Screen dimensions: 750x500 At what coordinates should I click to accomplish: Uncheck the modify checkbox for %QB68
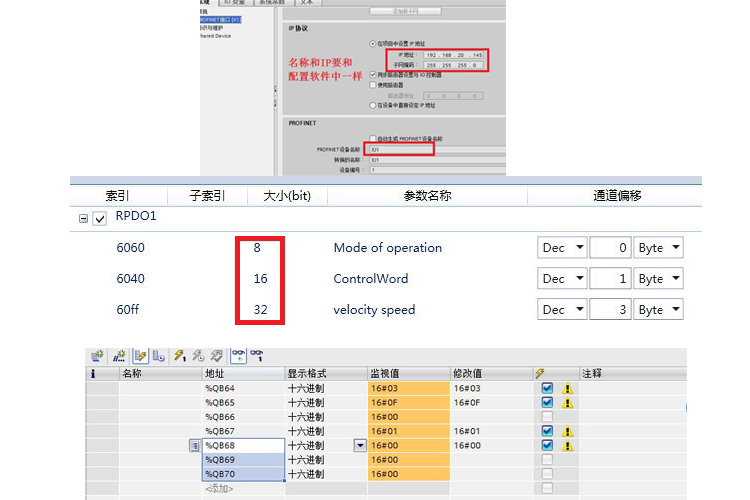548,445
